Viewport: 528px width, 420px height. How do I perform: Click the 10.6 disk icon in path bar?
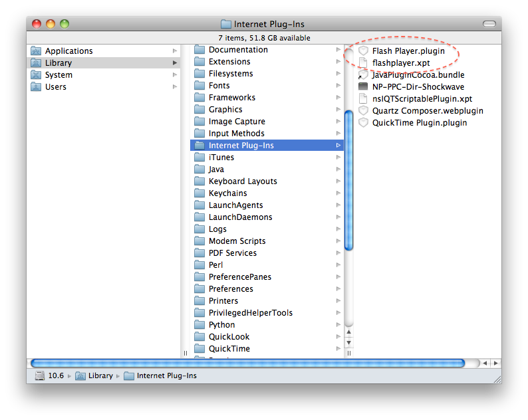(x=40, y=375)
